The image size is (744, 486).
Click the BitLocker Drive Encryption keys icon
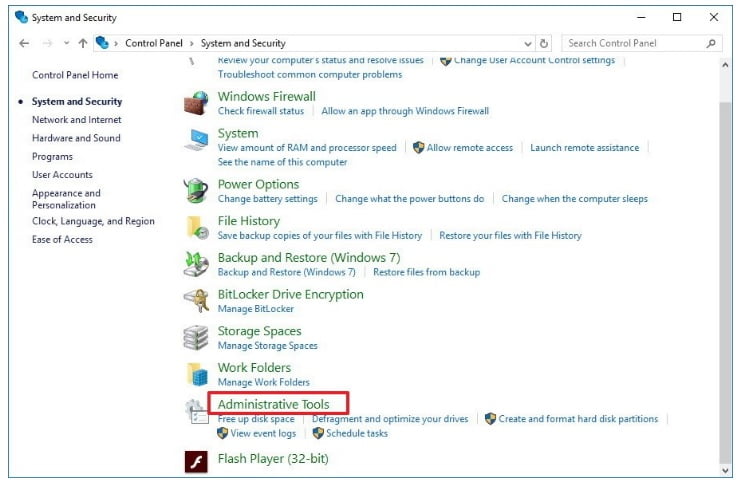(x=196, y=301)
